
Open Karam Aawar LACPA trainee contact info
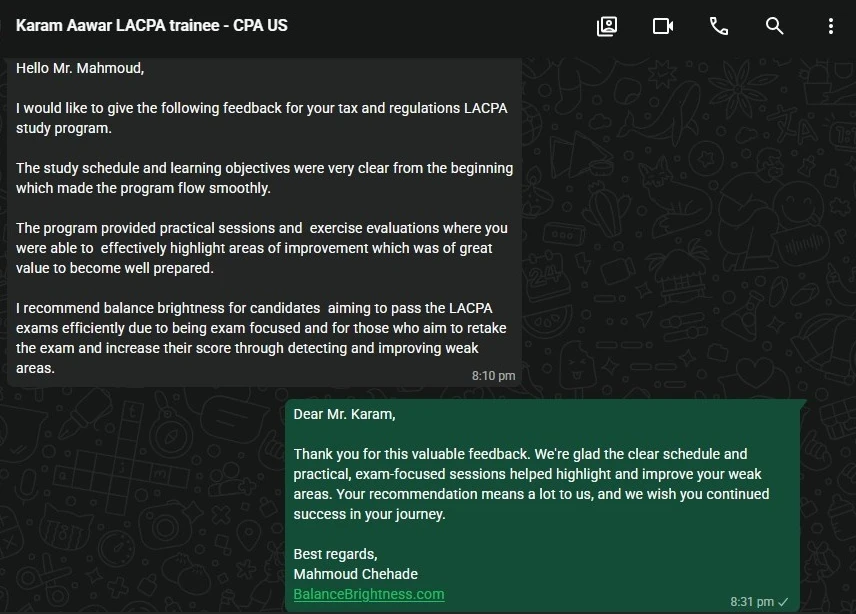tap(152, 26)
